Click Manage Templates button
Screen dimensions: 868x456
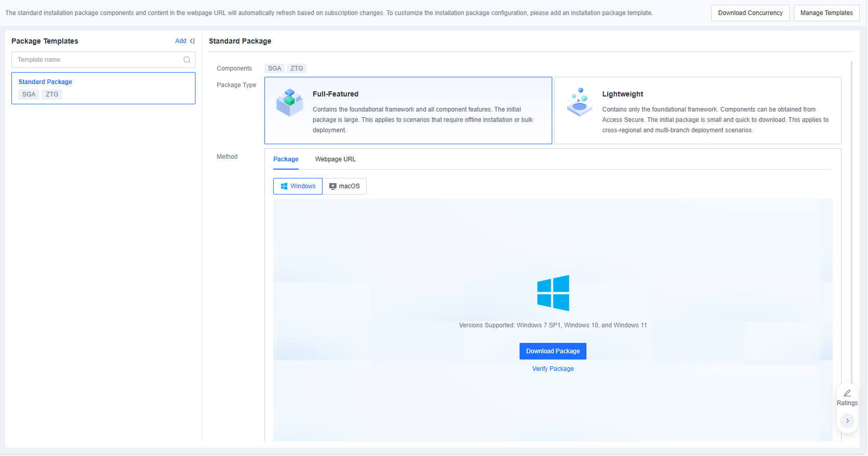click(827, 13)
